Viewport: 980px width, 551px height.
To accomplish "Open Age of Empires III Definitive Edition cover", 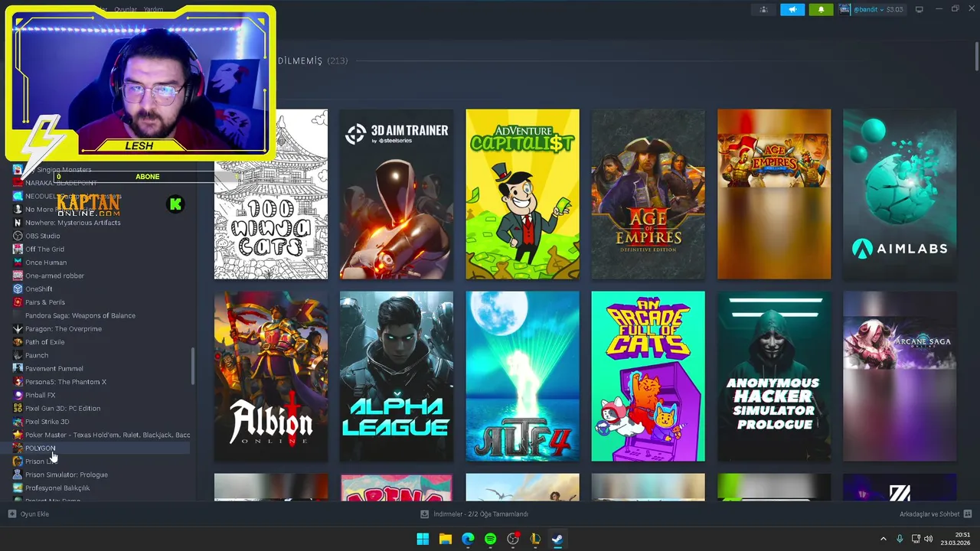I will pos(648,194).
